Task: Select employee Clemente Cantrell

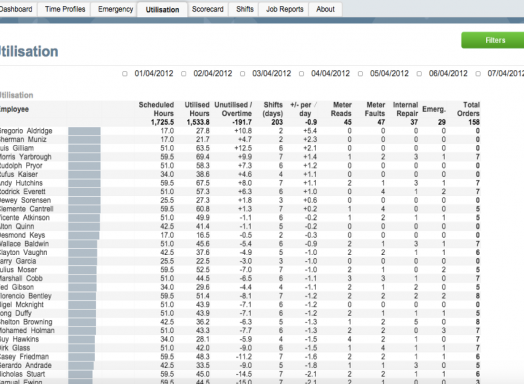Action: pos(27,209)
